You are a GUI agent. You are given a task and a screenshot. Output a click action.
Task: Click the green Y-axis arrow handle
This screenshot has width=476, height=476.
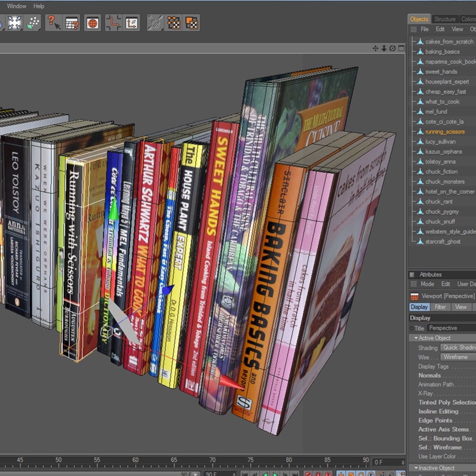pos(113,210)
